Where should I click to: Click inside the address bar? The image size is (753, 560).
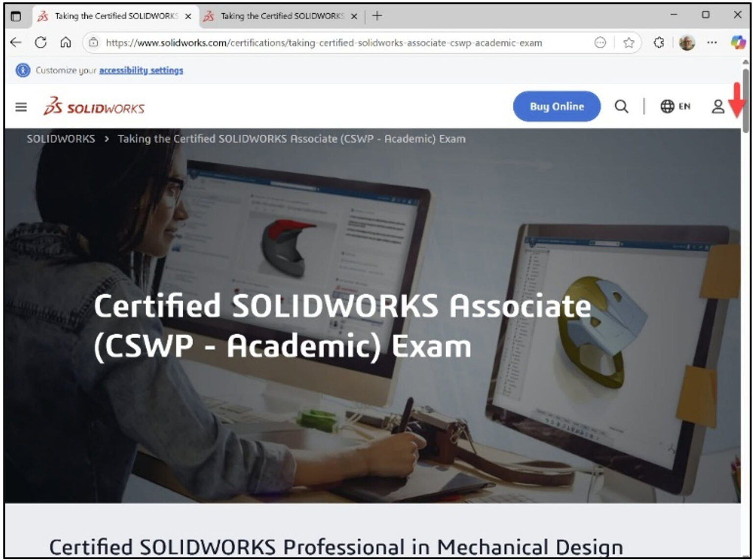(x=324, y=43)
